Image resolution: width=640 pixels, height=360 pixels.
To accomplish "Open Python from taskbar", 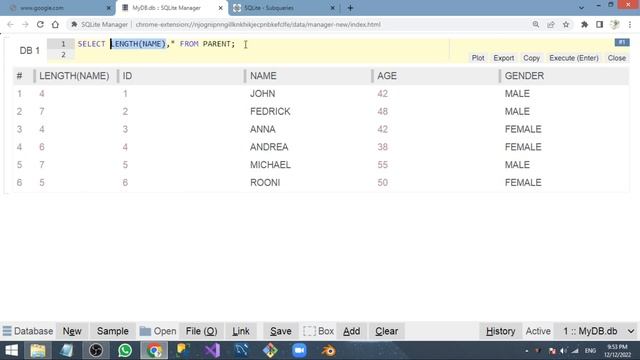I will [183, 350].
